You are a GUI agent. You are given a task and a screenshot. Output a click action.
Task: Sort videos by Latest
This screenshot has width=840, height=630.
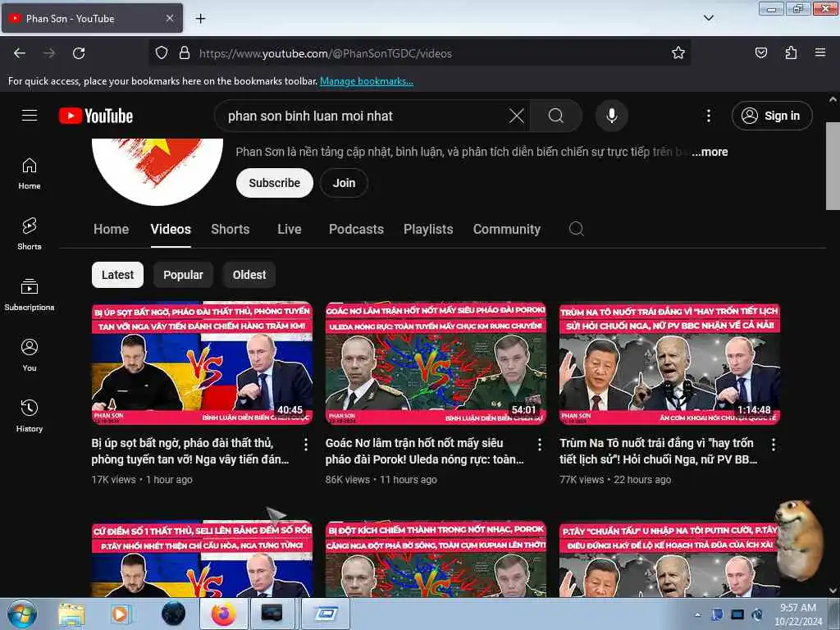click(117, 275)
